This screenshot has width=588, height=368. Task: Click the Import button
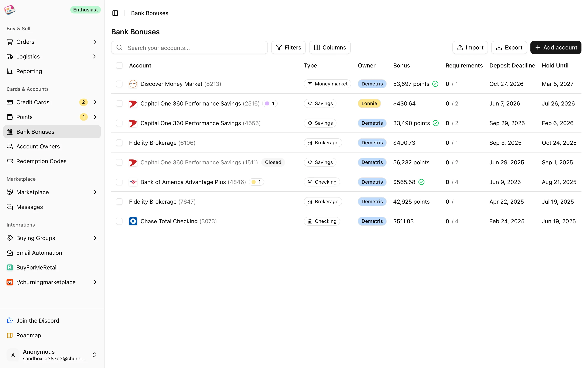tap(470, 47)
